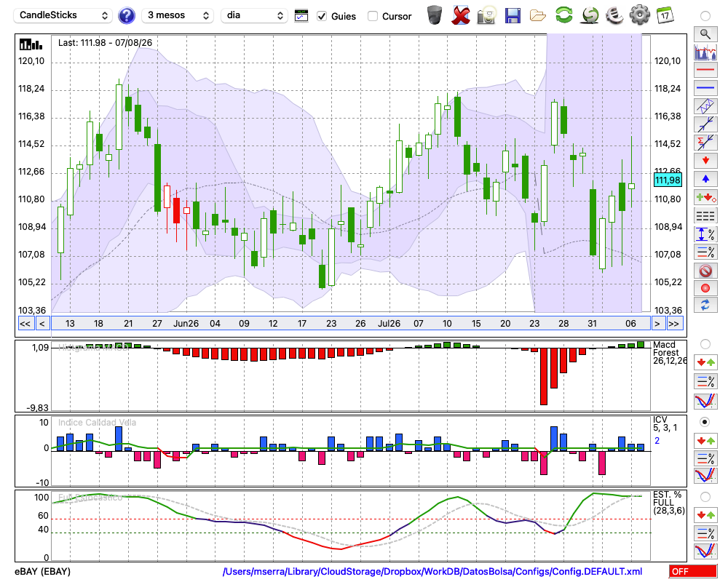Select the radio button beside ICV panel

pos(705,422)
